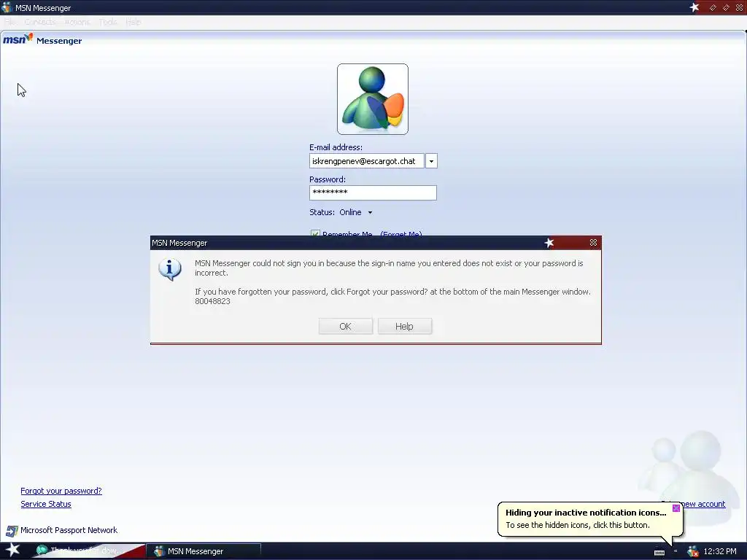Image resolution: width=747 pixels, height=560 pixels.
Task: Open the Tools menu
Action: tap(108, 22)
